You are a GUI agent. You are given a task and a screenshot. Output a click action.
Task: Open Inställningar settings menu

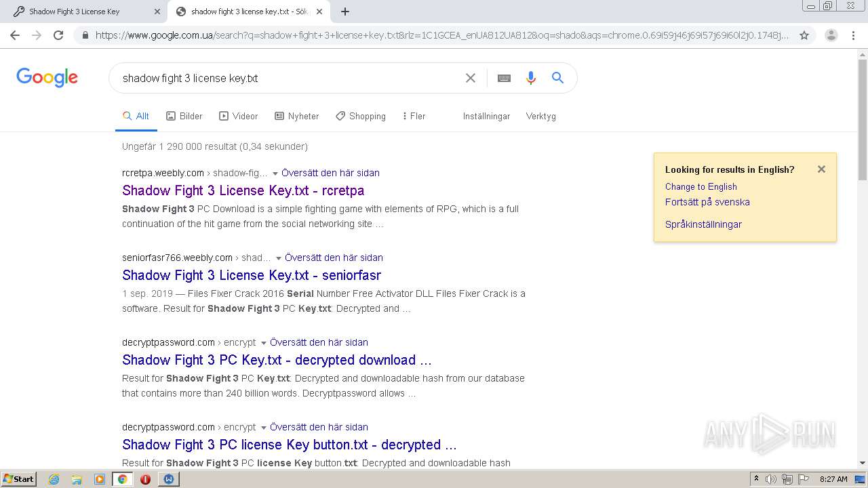coord(486,116)
